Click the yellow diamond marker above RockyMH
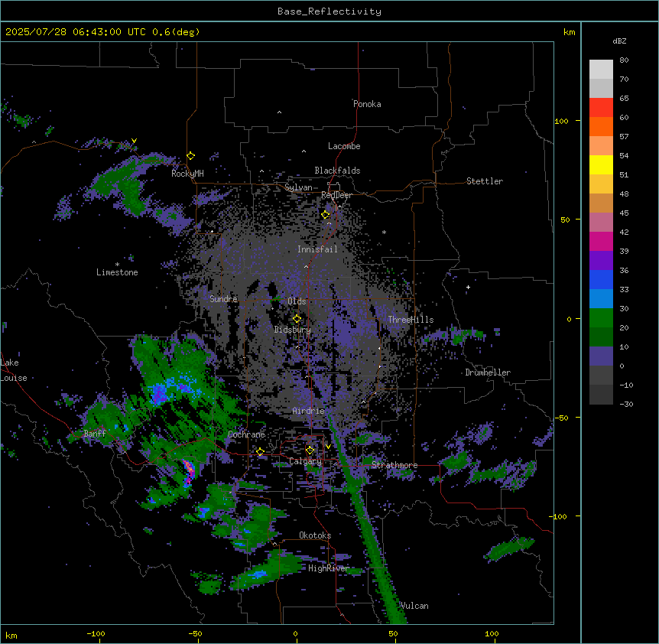Image resolution: width=659 pixels, height=644 pixels. [191, 156]
